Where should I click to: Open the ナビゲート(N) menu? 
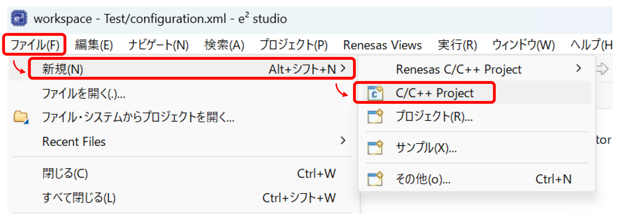pyautogui.click(x=158, y=45)
